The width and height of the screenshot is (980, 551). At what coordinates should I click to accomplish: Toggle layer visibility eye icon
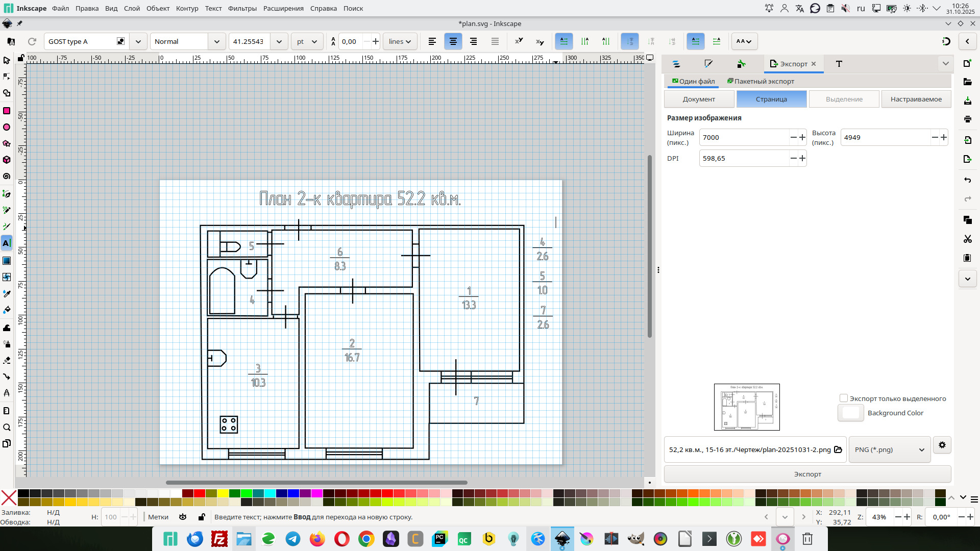[183, 517]
